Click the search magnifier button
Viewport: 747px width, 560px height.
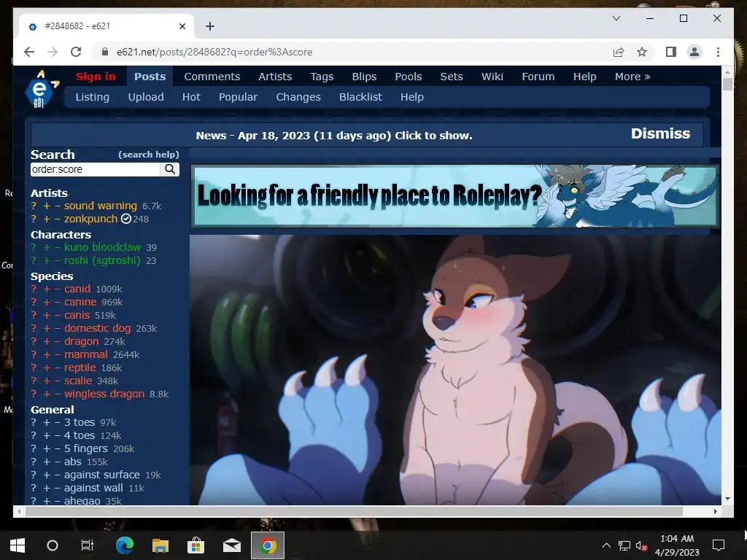click(170, 169)
